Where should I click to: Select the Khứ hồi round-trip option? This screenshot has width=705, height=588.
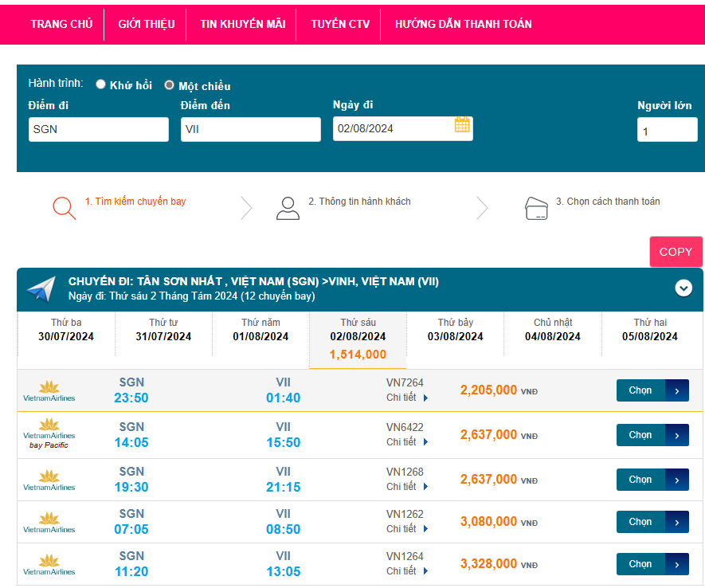[101, 84]
